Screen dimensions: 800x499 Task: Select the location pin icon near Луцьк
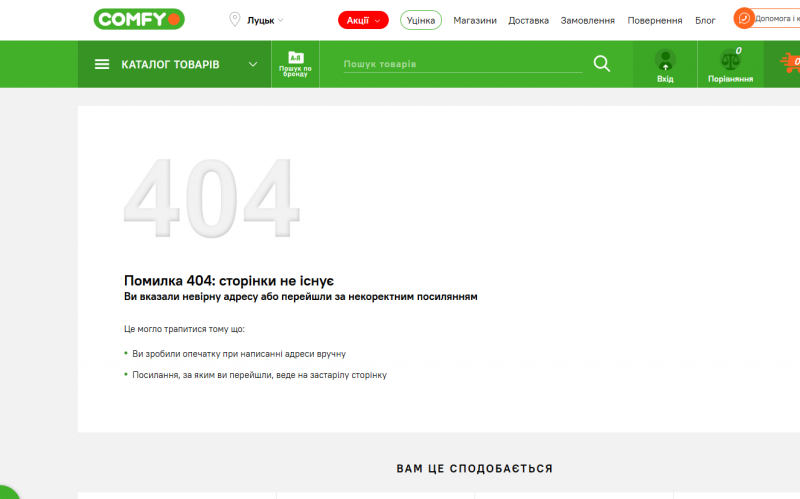[x=234, y=20]
